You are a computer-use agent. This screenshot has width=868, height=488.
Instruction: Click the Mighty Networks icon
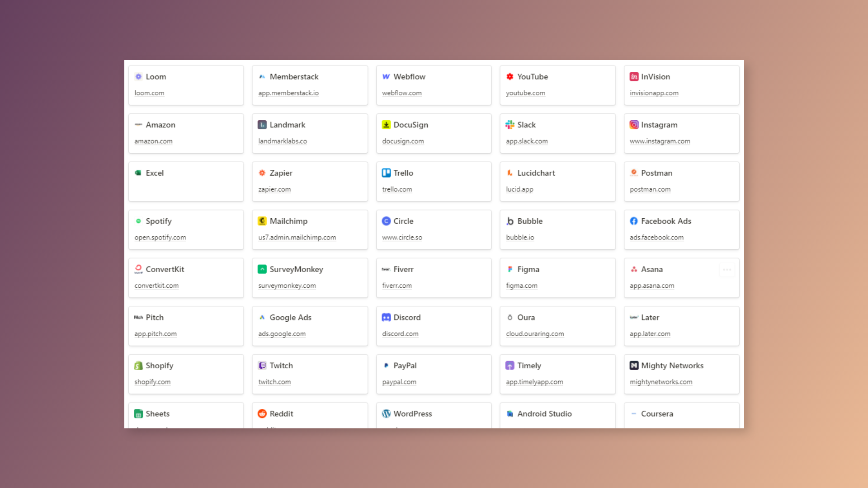pyautogui.click(x=634, y=366)
